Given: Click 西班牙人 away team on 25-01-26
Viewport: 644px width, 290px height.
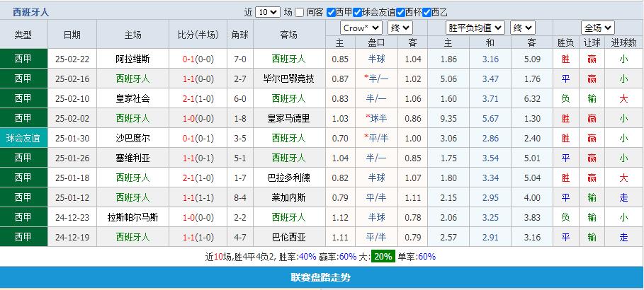Looking at the screenshot, I should pos(289,158).
